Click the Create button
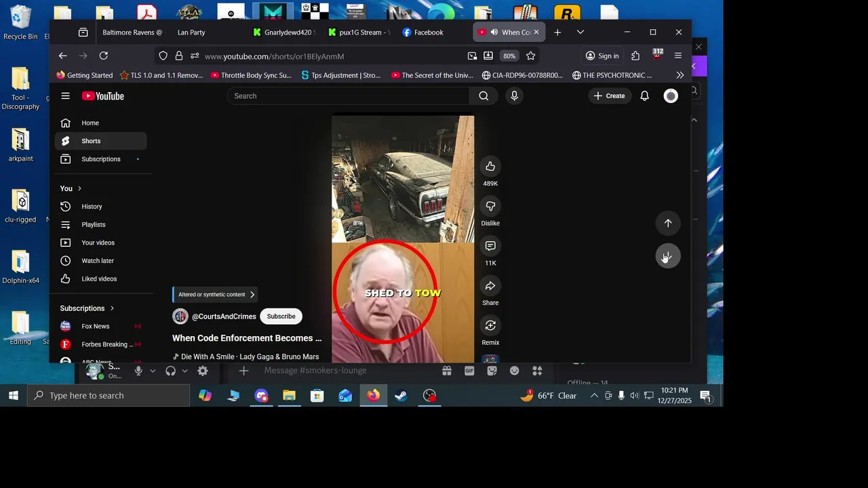Image resolution: width=868 pixels, height=488 pixels. point(609,96)
